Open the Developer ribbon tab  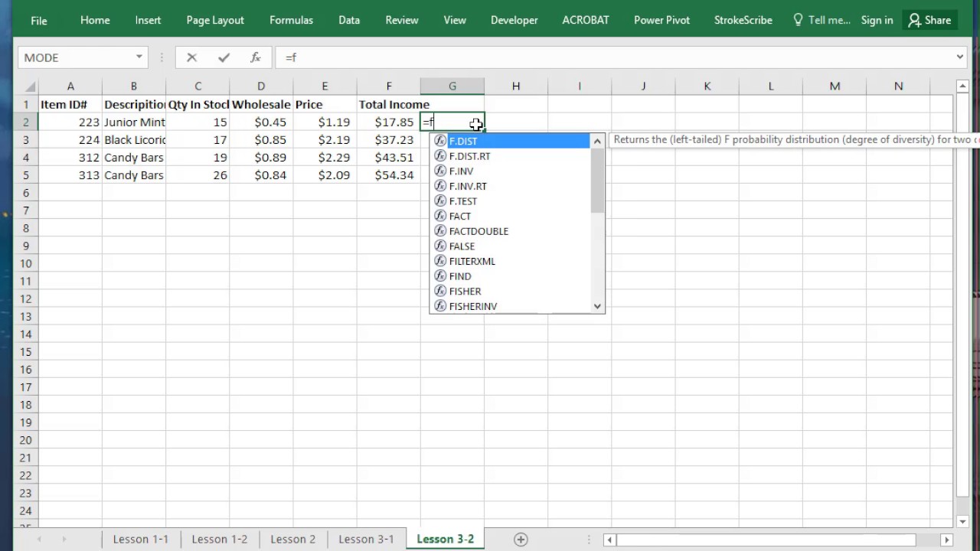514,21
